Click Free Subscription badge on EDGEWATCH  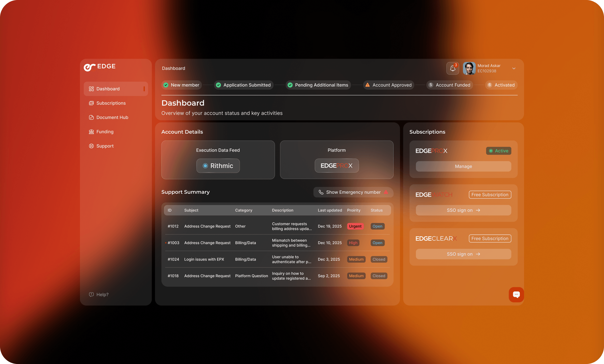pos(490,195)
